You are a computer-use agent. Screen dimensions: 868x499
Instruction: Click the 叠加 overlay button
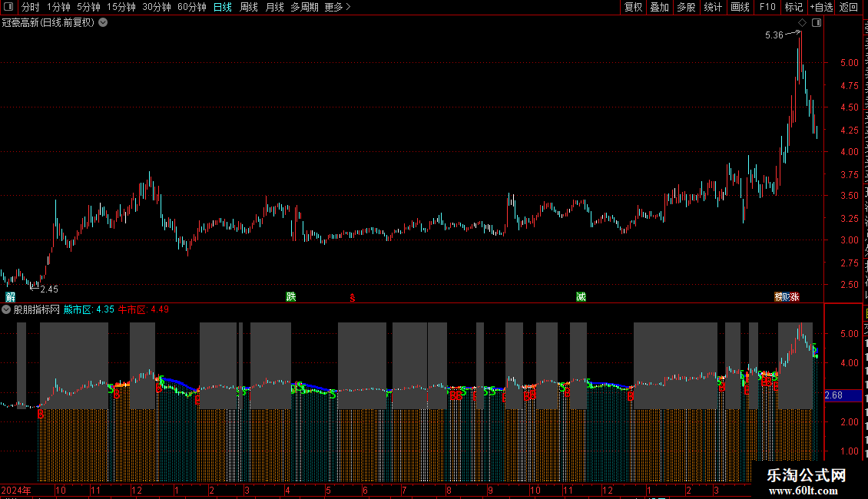(x=659, y=7)
